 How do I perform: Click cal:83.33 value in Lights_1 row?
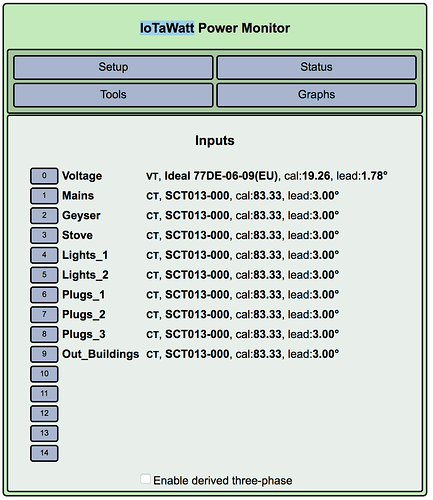point(259,255)
